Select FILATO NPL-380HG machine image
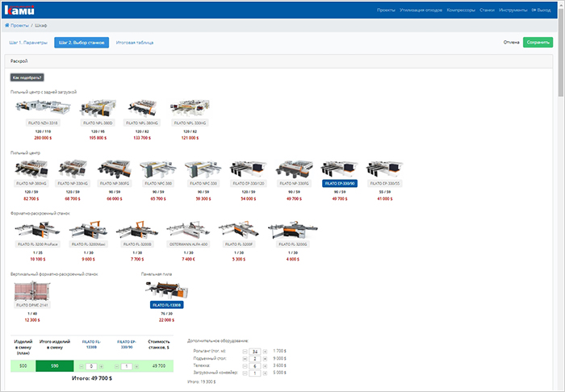The width and height of the screenshot is (565, 392). pos(142,107)
